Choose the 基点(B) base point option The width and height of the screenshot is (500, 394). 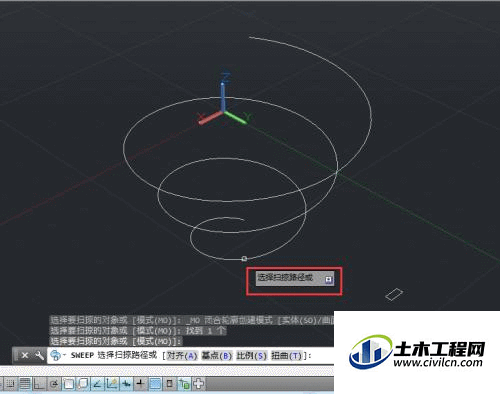(x=217, y=356)
